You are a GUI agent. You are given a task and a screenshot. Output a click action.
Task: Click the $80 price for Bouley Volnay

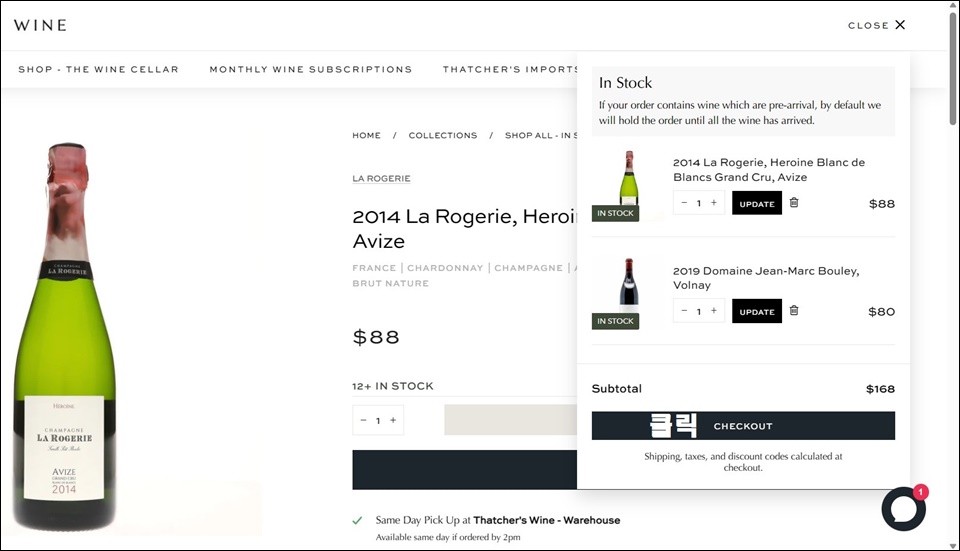[881, 312]
